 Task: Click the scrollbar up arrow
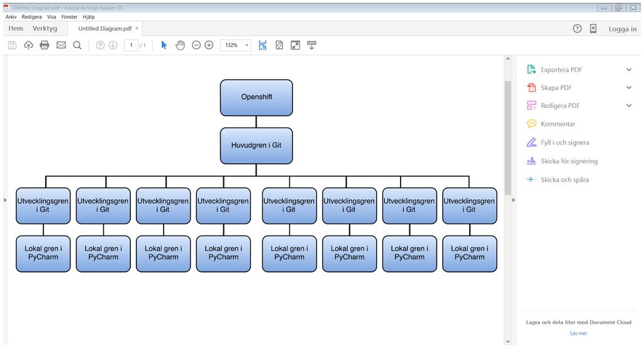point(508,58)
